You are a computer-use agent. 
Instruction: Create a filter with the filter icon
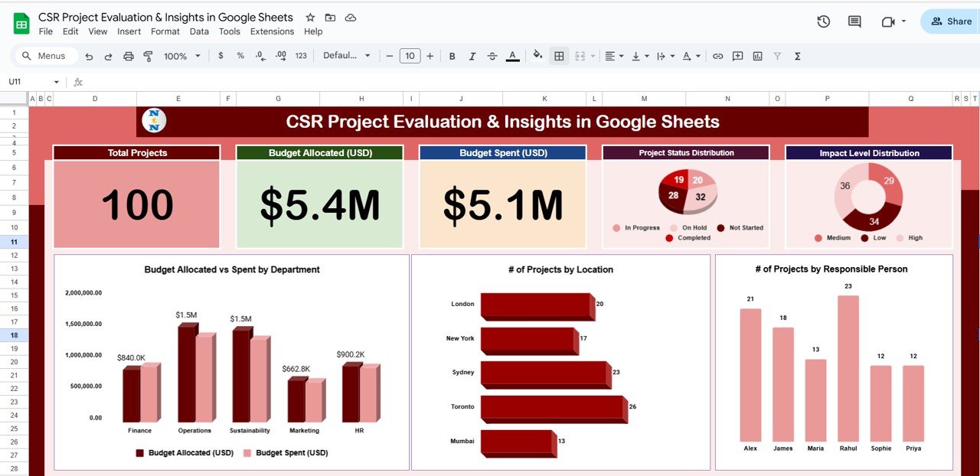776,56
